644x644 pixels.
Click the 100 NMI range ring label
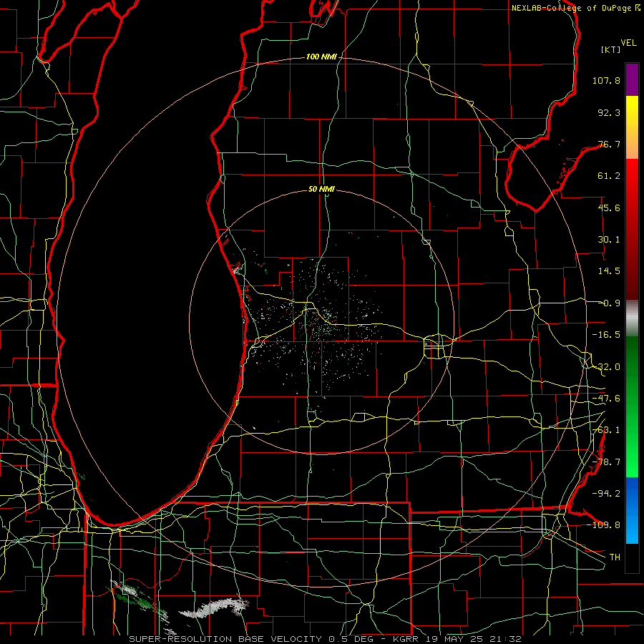[321, 57]
